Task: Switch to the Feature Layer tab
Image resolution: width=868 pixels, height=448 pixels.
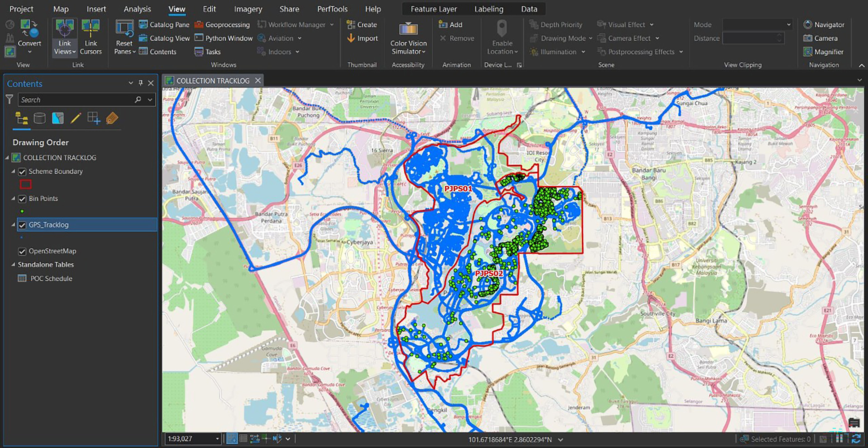Action: (434, 9)
